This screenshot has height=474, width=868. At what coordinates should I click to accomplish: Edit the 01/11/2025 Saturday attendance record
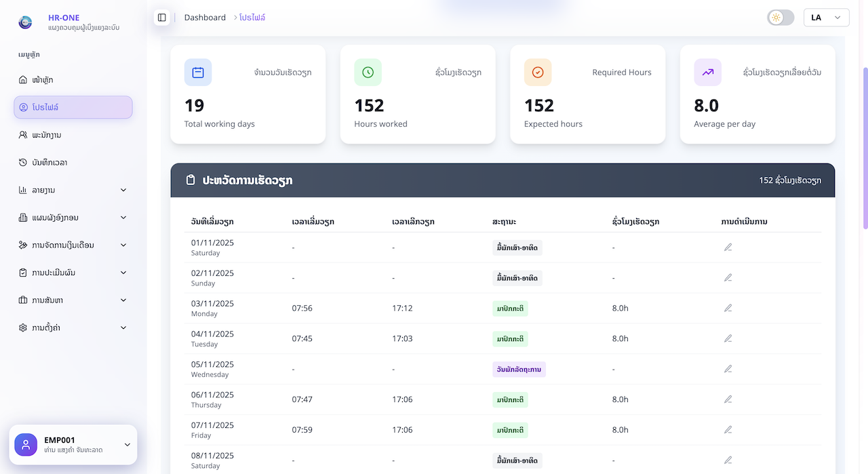tap(728, 248)
